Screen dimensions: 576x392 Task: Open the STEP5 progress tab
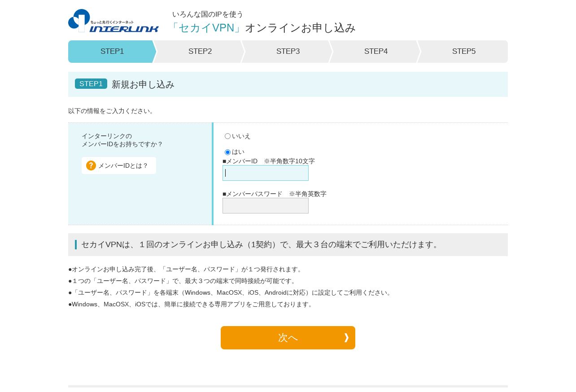click(x=464, y=52)
